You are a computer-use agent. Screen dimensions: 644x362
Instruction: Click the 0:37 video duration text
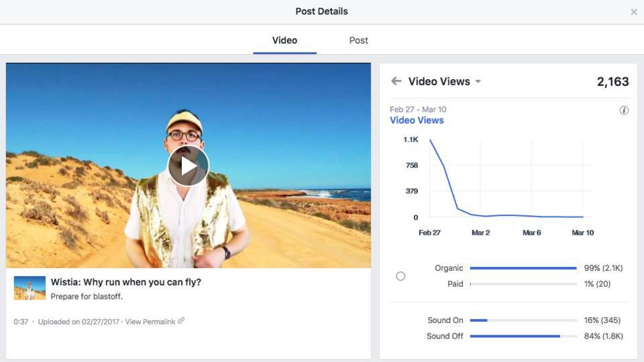point(21,322)
